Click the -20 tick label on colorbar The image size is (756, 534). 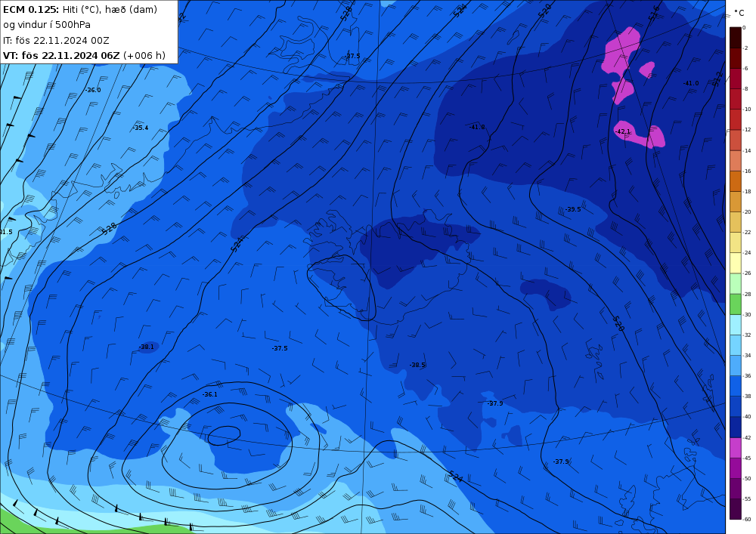(747, 212)
